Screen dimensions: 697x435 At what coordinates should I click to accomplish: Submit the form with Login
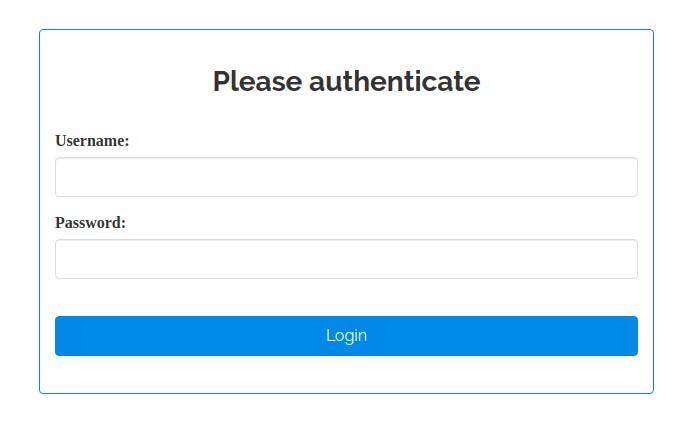[346, 336]
